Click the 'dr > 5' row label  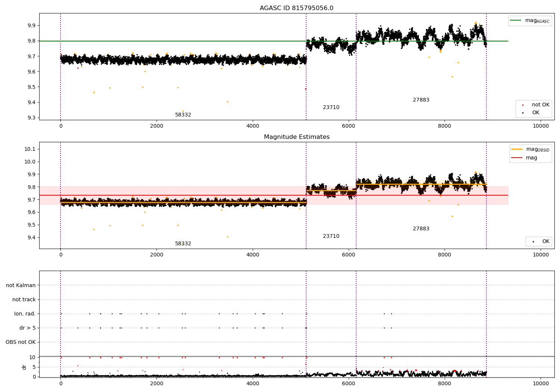coord(28,328)
